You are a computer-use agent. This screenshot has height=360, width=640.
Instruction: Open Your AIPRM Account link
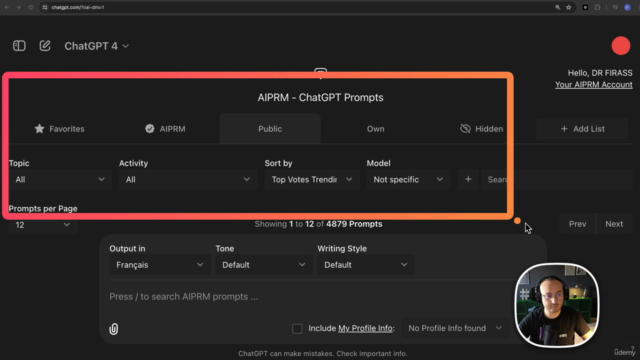(x=593, y=84)
